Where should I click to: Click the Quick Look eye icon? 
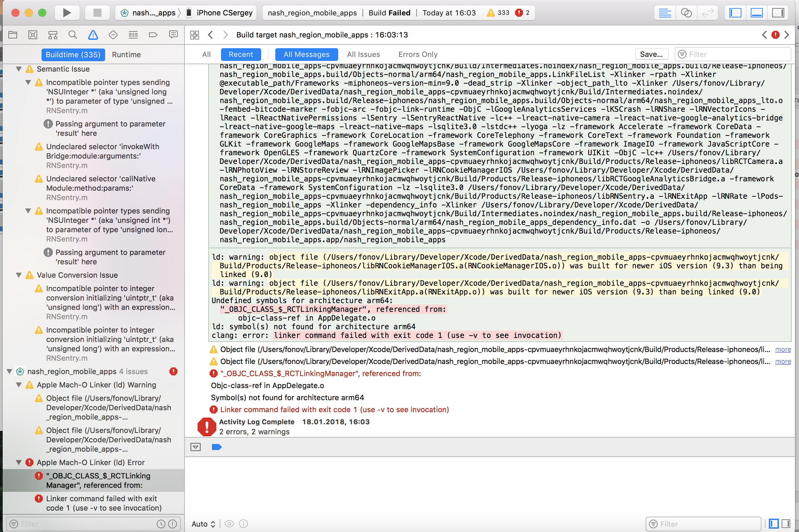(x=229, y=524)
